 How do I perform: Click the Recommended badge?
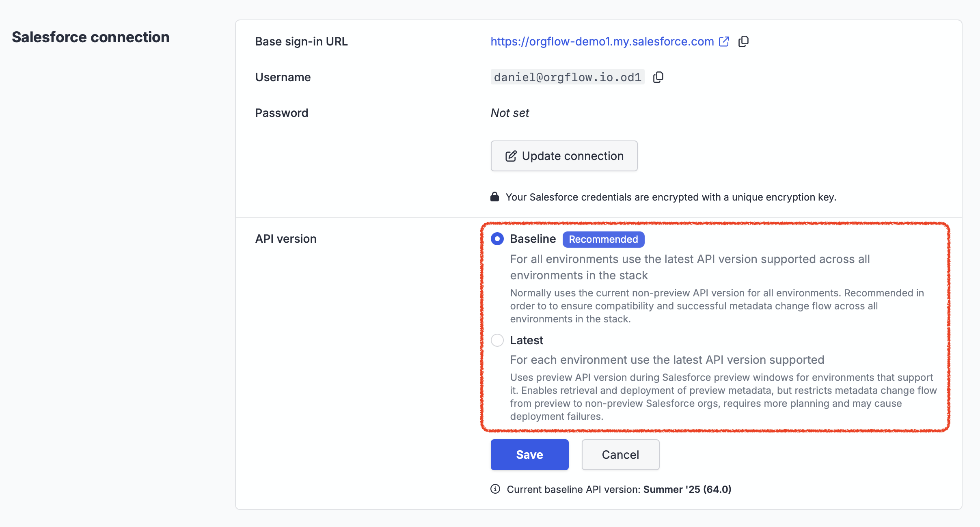click(x=603, y=239)
